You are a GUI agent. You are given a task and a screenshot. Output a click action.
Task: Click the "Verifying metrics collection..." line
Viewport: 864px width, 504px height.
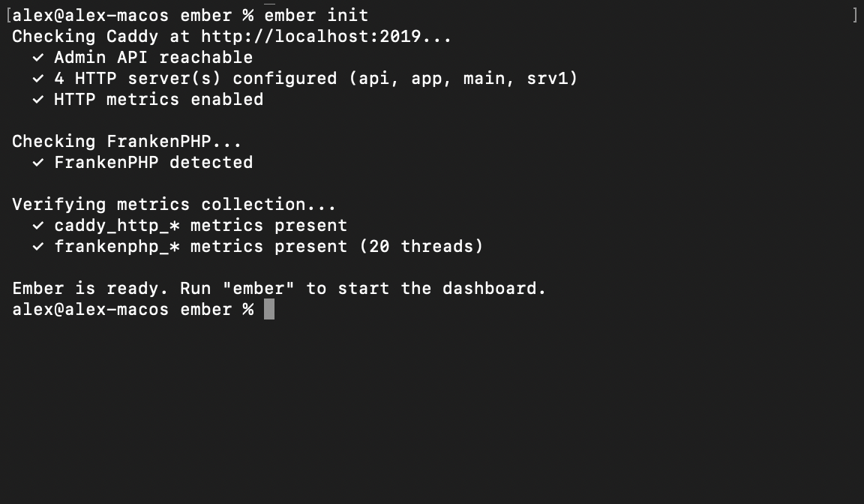pyautogui.click(x=174, y=205)
